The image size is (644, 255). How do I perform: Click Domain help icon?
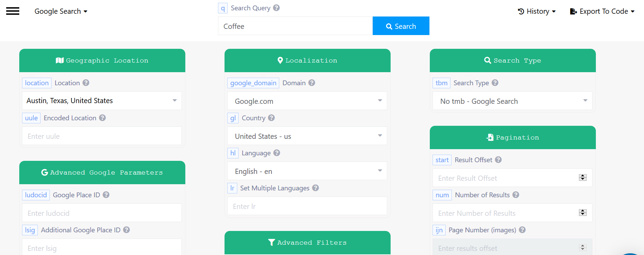tap(312, 83)
